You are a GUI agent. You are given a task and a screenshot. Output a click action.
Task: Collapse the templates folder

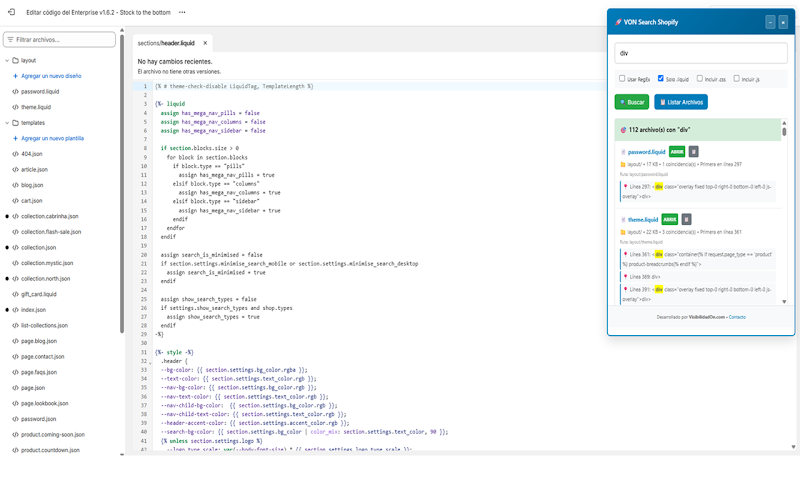[x=7, y=123]
